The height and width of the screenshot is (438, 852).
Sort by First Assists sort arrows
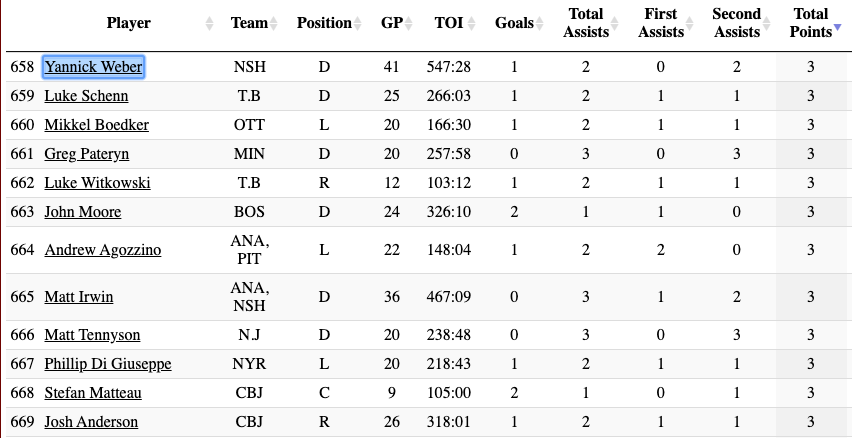(690, 23)
